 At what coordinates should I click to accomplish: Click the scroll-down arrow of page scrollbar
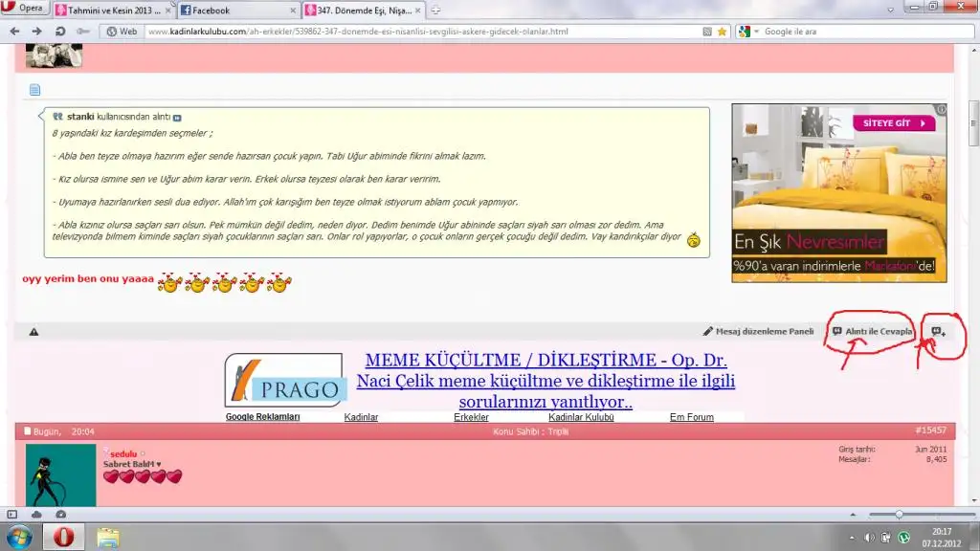pyautogui.click(x=973, y=500)
